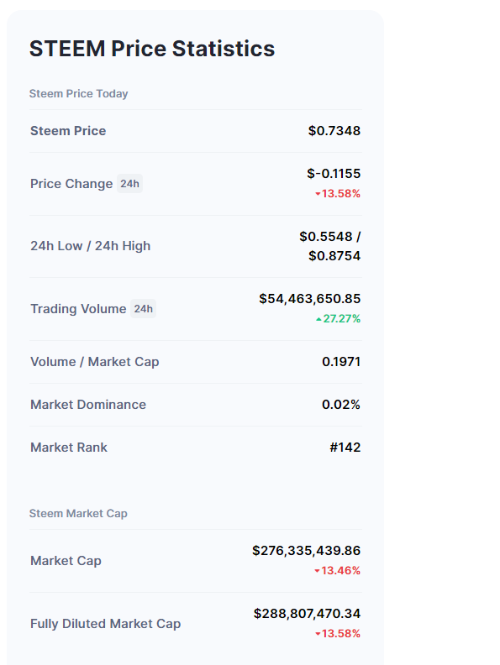Click the green up arrow beside 27.27%
The image size is (500, 665).
pyautogui.click(x=319, y=319)
